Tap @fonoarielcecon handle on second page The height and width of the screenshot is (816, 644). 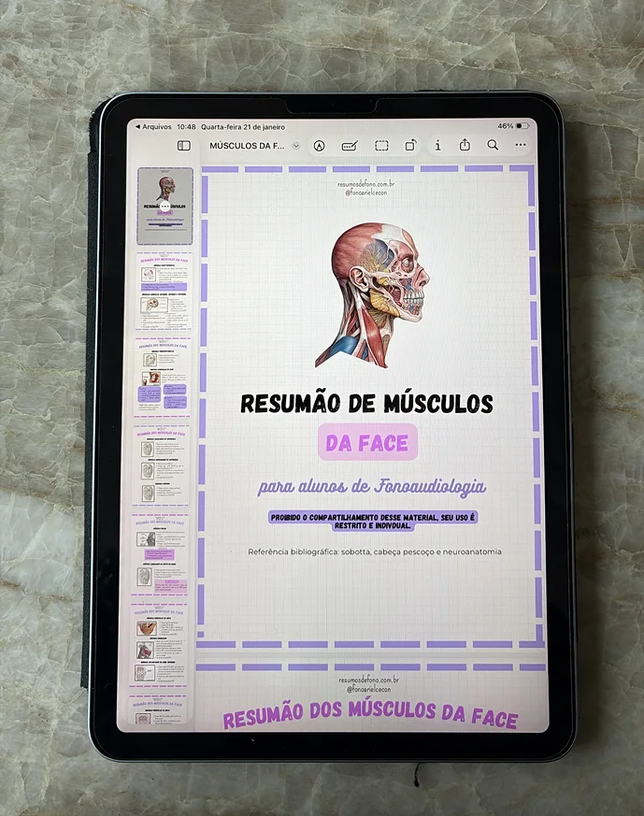pyautogui.click(x=369, y=689)
